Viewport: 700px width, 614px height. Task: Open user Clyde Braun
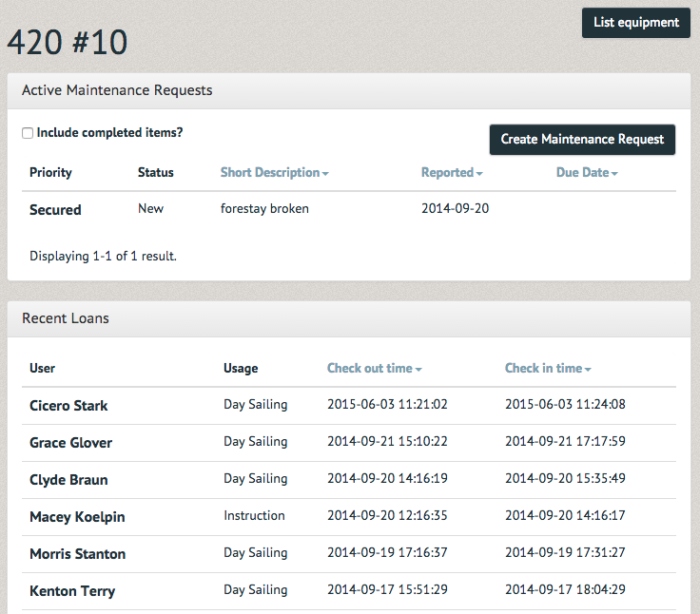[x=68, y=480]
